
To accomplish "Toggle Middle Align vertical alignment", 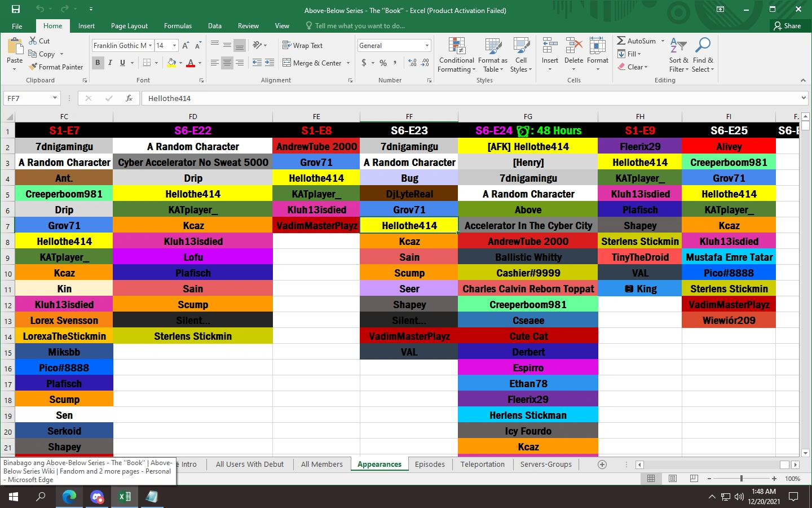I will pos(227,45).
